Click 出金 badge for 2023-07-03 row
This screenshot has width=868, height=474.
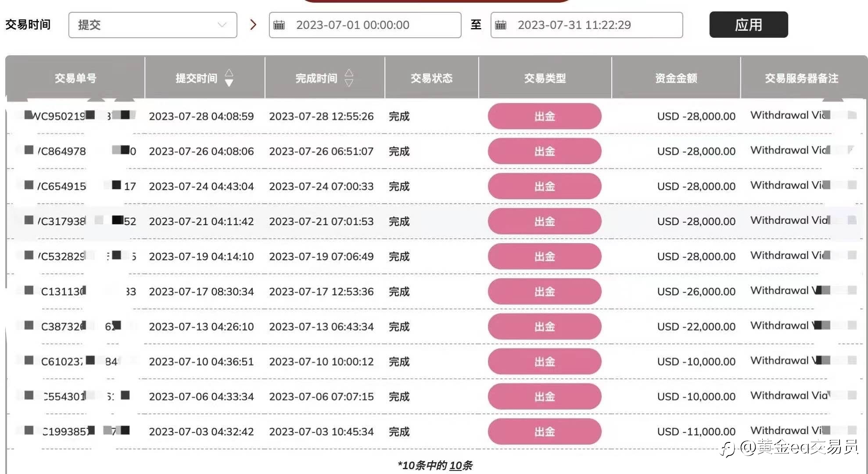click(x=545, y=431)
